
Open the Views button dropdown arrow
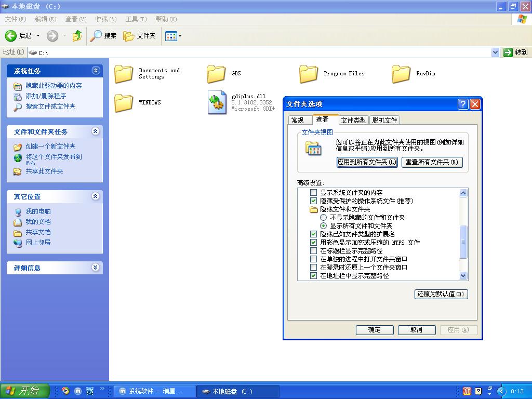(180, 36)
